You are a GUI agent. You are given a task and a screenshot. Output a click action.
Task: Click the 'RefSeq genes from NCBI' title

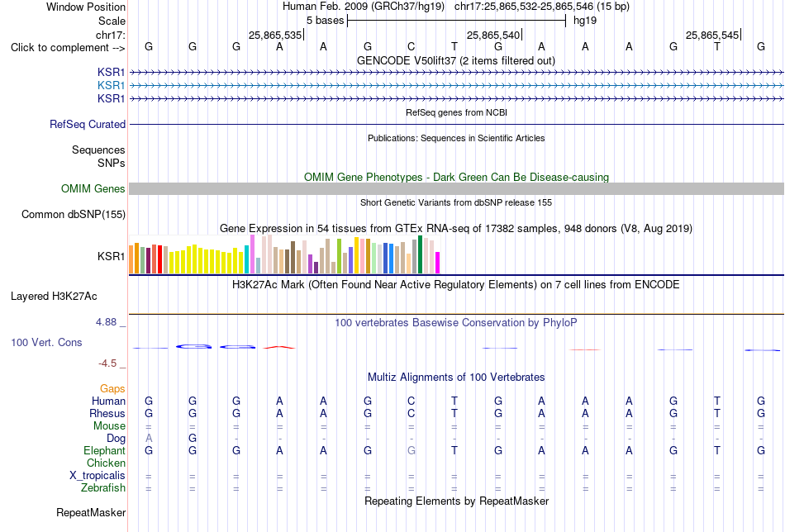pos(456,112)
